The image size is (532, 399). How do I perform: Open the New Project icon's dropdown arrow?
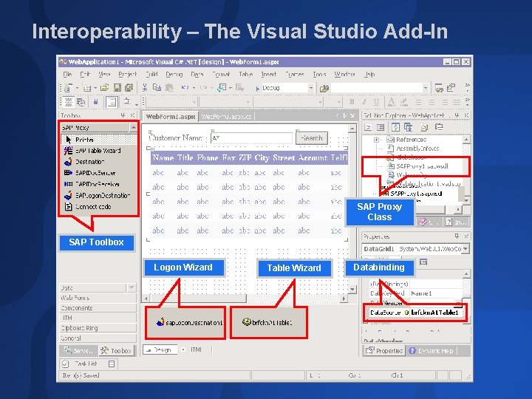coord(77,88)
